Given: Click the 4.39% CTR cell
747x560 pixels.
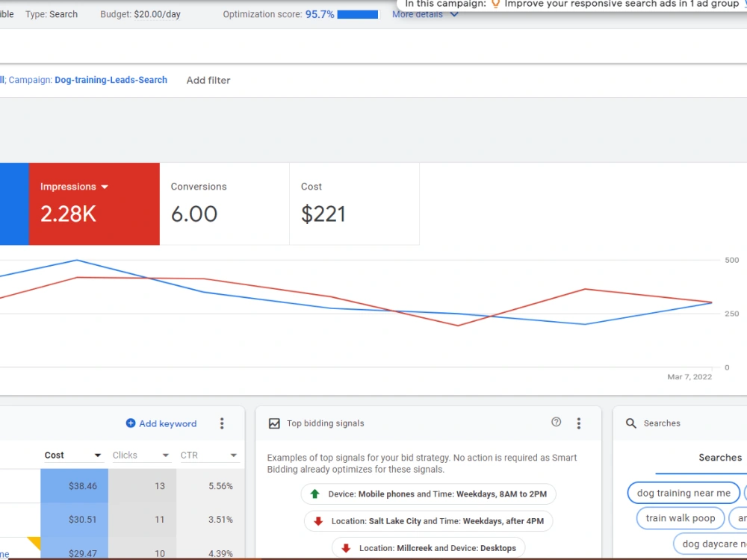Looking at the screenshot, I should 210,549.
